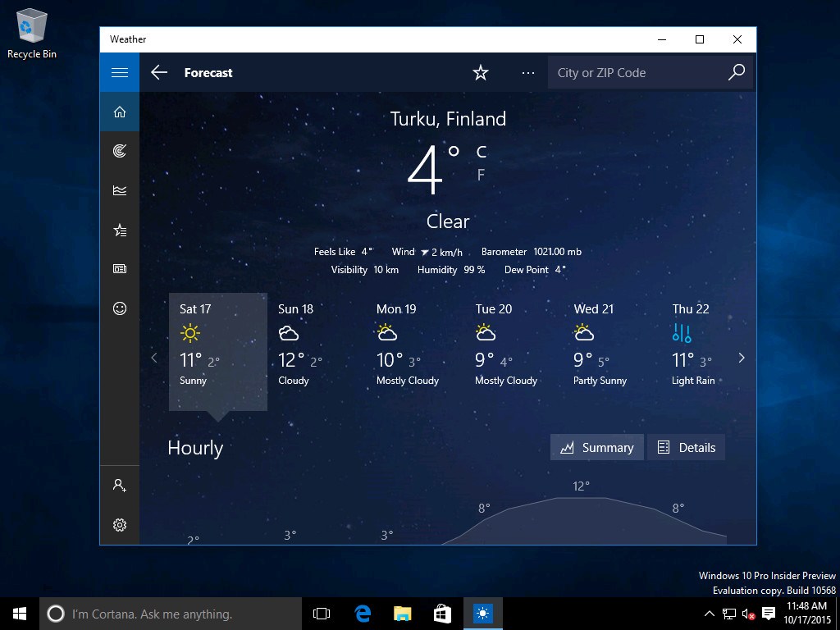This screenshot has width=840, height=630.
Task: Open the hamburger navigation menu
Action: click(120, 72)
